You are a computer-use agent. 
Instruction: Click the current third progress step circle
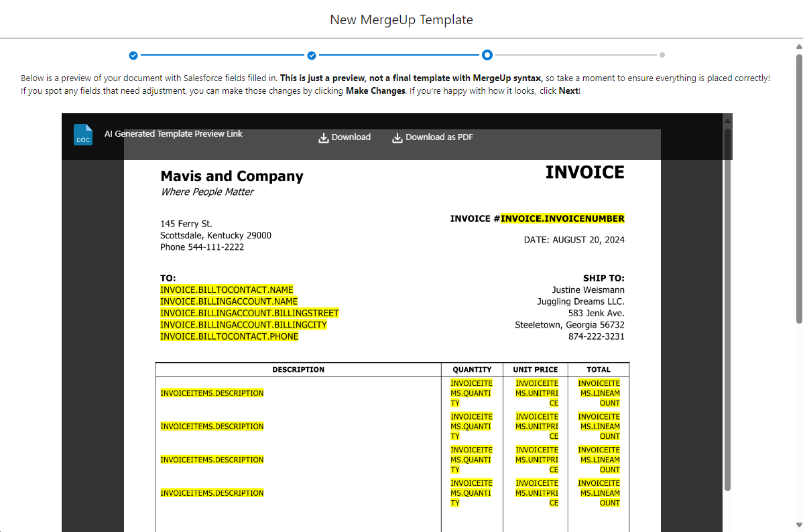pyautogui.click(x=487, y=55)
